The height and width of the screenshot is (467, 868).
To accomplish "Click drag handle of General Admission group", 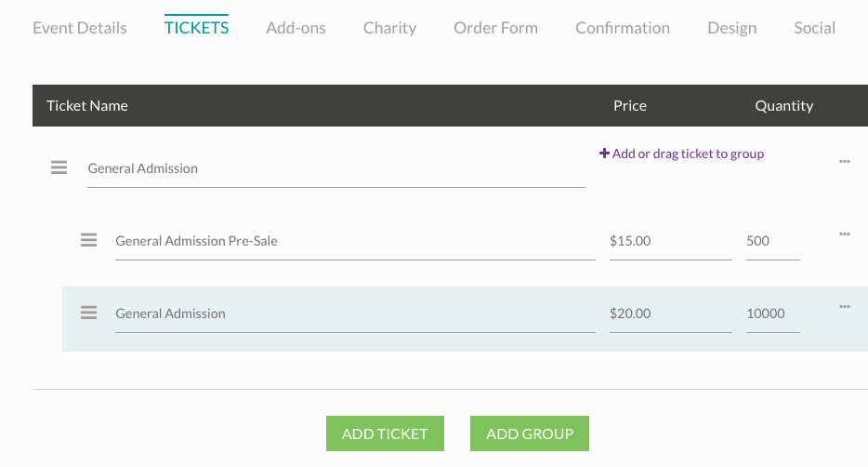I will click(59, 167).
